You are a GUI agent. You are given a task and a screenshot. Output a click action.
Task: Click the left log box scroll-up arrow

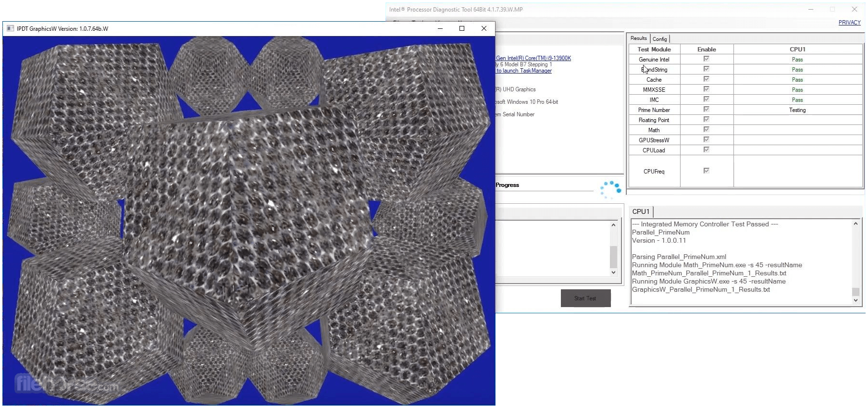coord(613,225)
